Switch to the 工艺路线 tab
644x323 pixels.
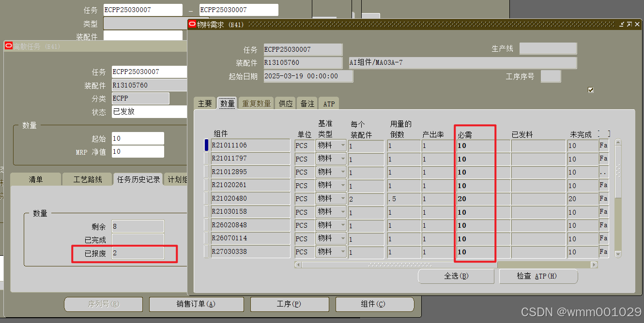(87, 179)
